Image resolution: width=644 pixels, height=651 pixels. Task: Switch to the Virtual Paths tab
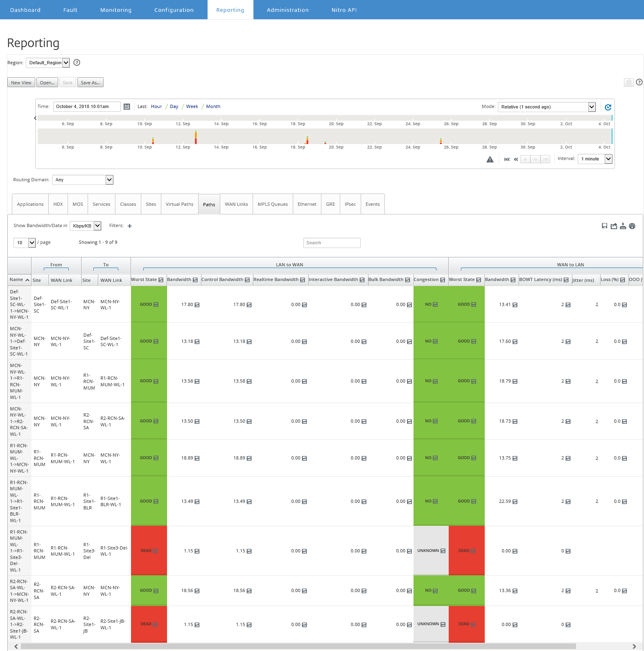click(179, 204)
